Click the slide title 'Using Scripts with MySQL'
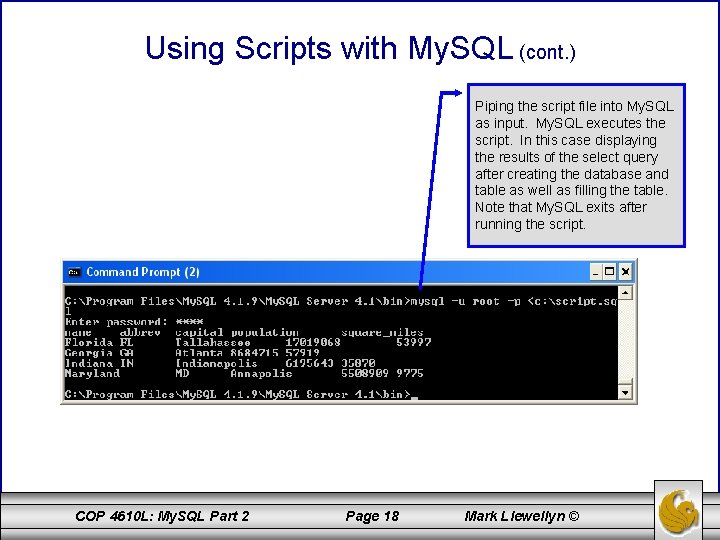The width and height of the screenshot is (720, 540). coord(329,48)
